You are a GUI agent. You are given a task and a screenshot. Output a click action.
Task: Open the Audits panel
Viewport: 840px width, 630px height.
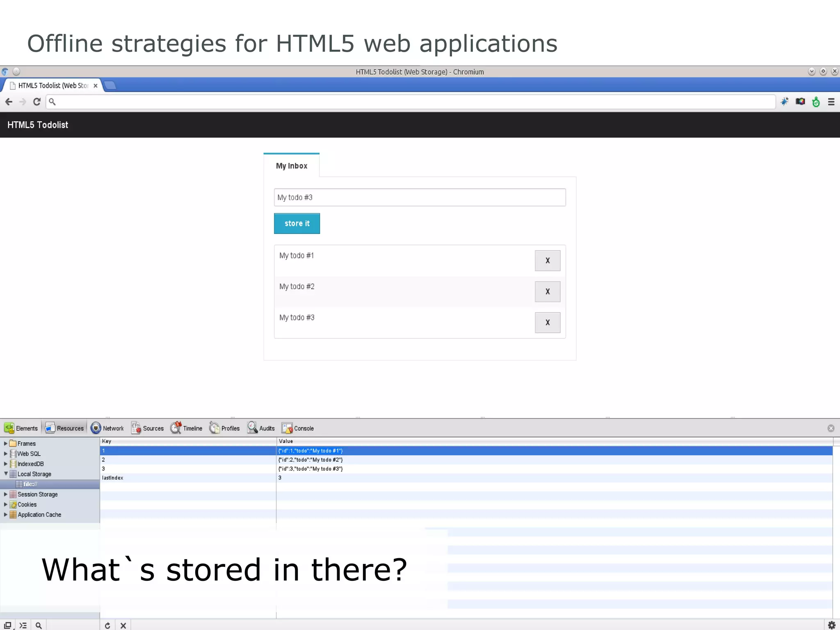pyautogui.click(x=261, y=428)
